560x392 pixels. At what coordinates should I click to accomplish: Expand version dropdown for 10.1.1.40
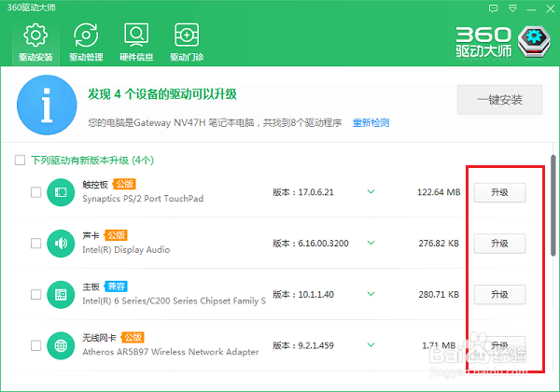(x=371, y=294)
